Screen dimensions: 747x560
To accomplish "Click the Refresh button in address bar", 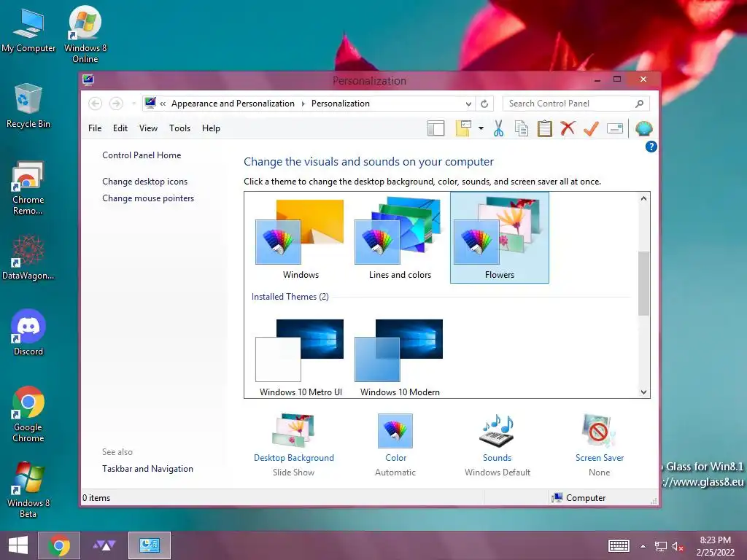I will [484, 104].
